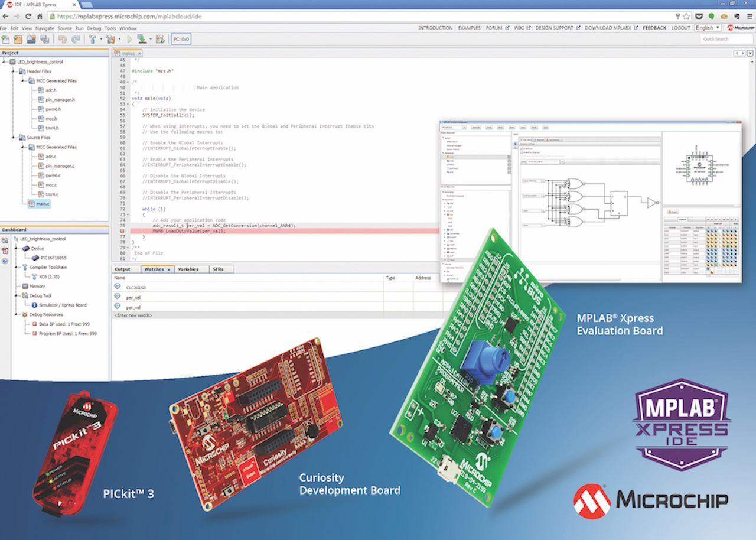Click the browser Home icon
The image size is (756, 540).
point(40,16)
